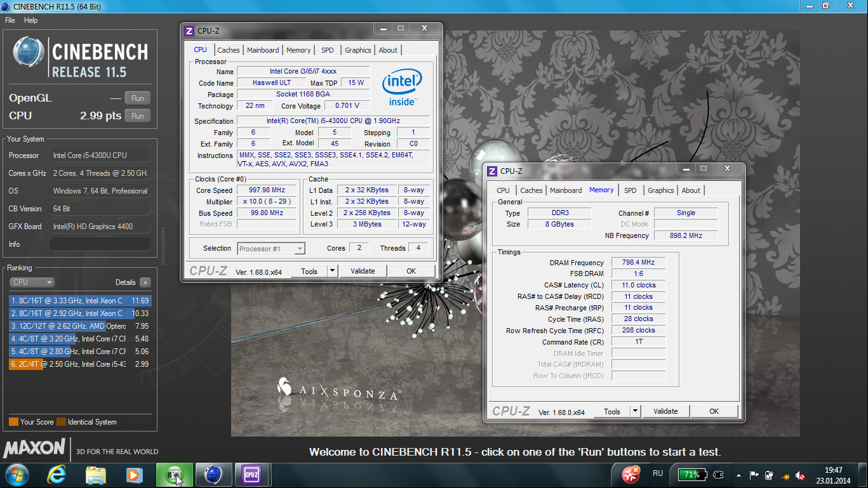
Task: Open Mainboard tab in CPU-Z Memory window
Action: [x=566, y=190]
